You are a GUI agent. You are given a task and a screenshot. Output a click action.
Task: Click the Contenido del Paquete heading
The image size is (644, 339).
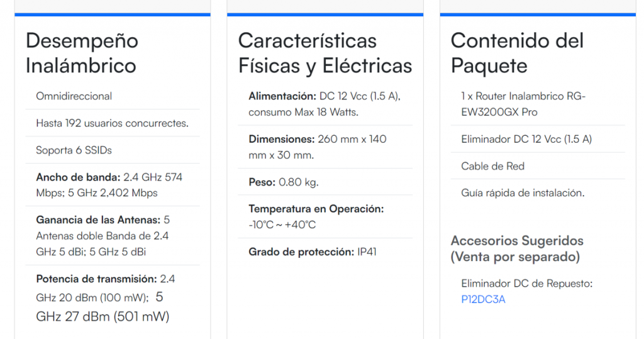point(517,53)
